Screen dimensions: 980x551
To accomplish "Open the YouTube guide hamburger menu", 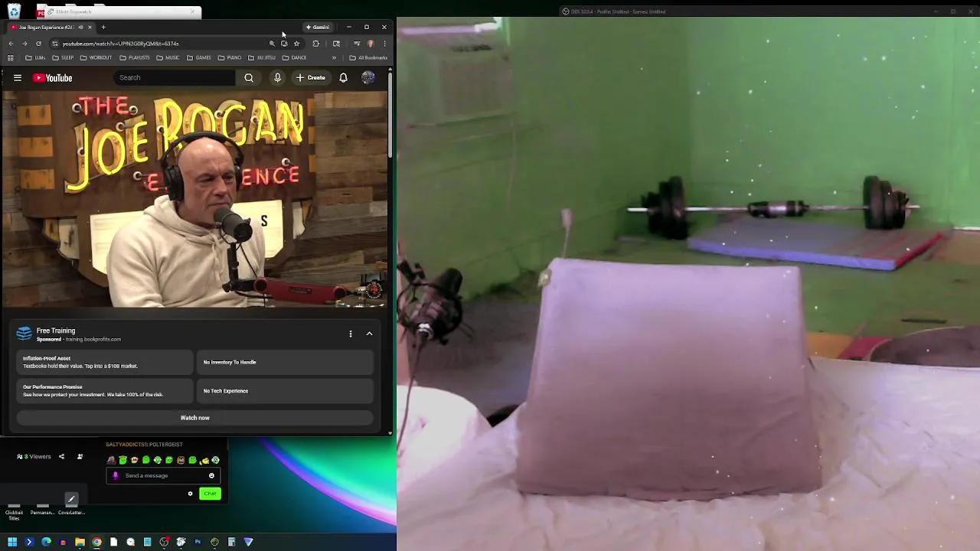I will pos(17,77).
